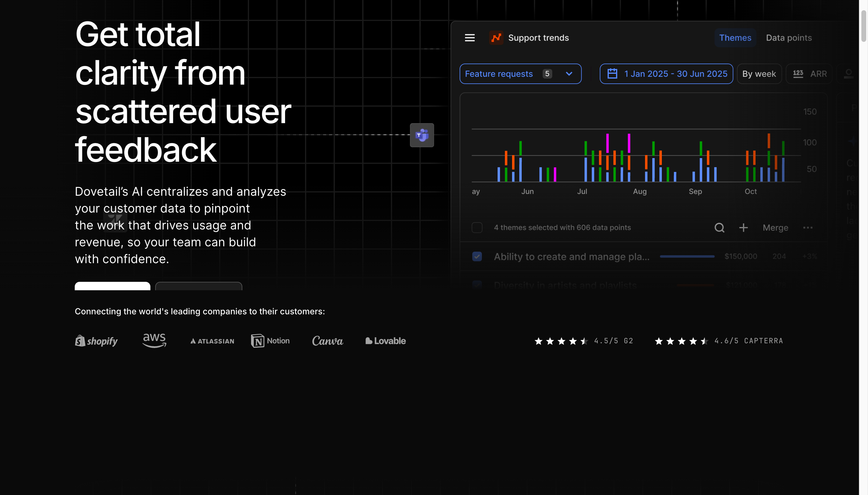
Task: Click the Merge button
Action: point(775,228)
